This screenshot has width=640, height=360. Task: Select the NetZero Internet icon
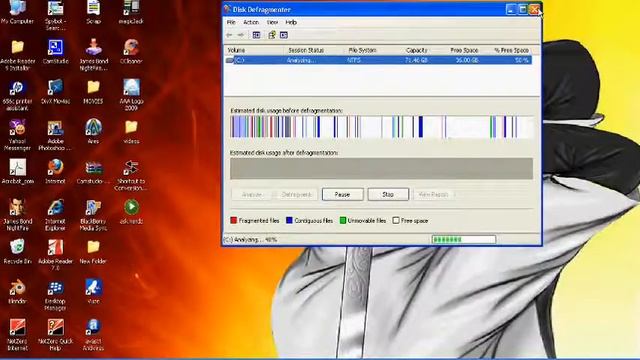point(17,335)
